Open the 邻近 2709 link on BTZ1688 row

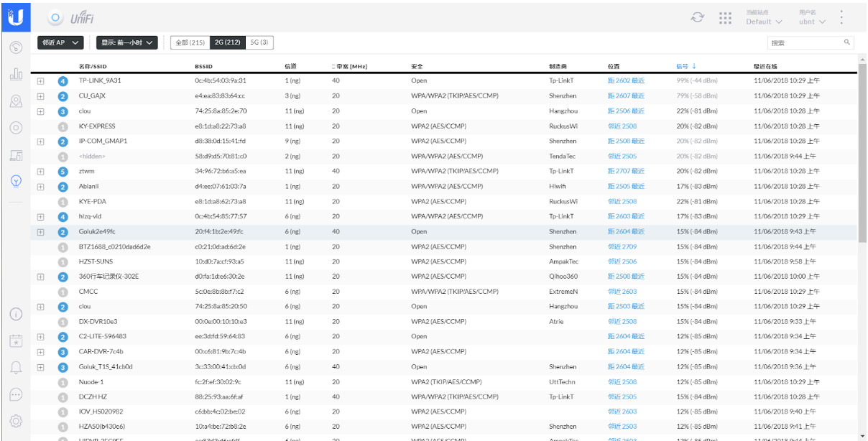coord(622,247)
